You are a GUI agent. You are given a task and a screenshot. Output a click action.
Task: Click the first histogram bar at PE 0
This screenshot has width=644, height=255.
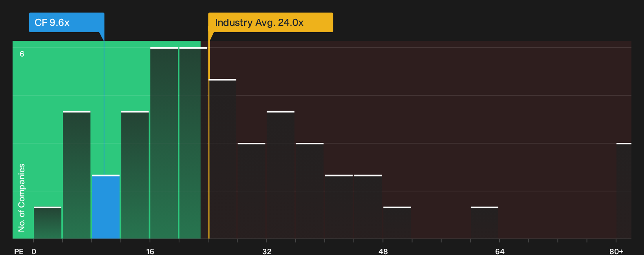point(48,223)
